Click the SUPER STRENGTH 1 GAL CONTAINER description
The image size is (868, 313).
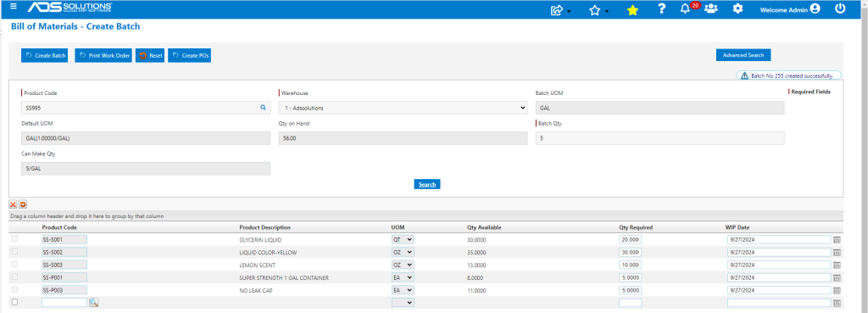283,277
